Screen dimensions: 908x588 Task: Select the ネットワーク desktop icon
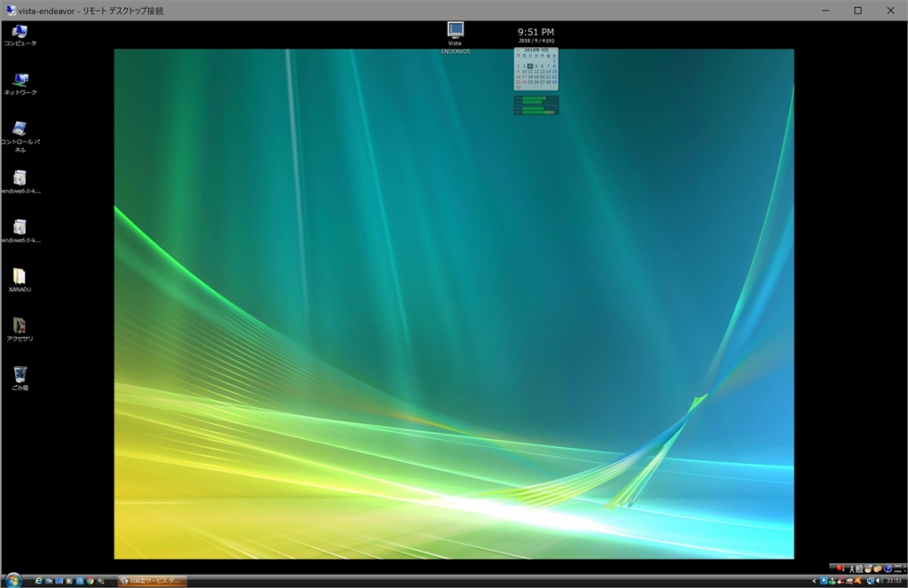(x=20, y=84)
